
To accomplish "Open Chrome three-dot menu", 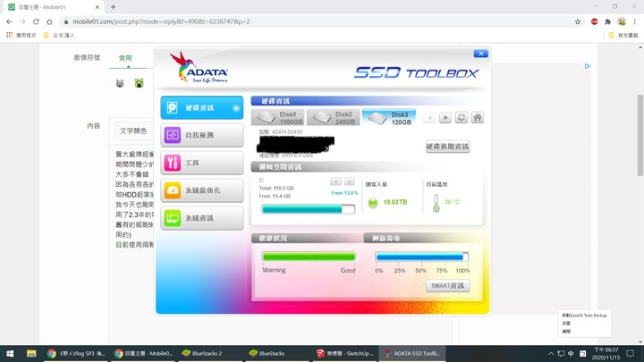I will point(634,21).
